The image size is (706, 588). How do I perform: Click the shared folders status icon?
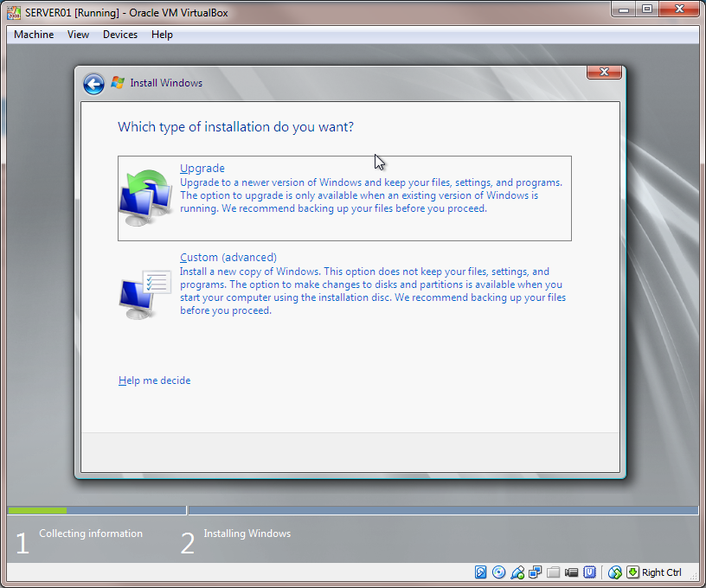pos(553,572)
